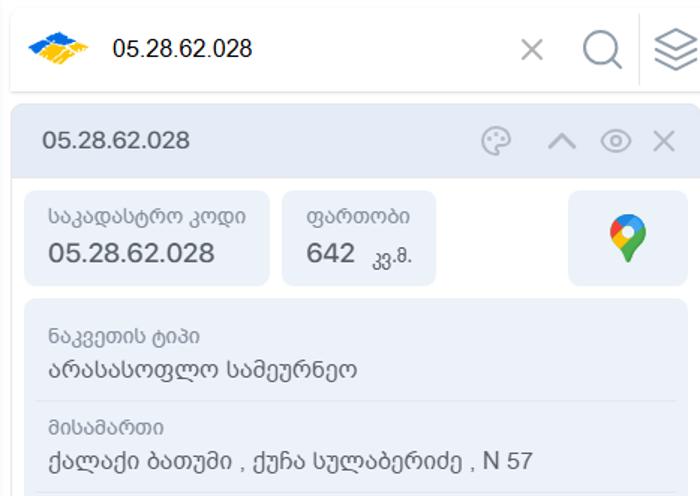Click the ნაკვეთის ტიპი field label
700x496 pixels.
(x=124, y=337)
